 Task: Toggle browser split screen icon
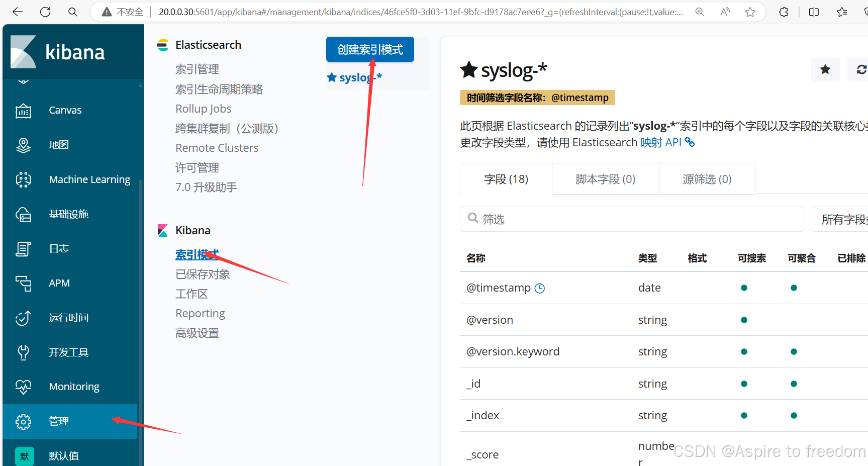pos(814,12)
